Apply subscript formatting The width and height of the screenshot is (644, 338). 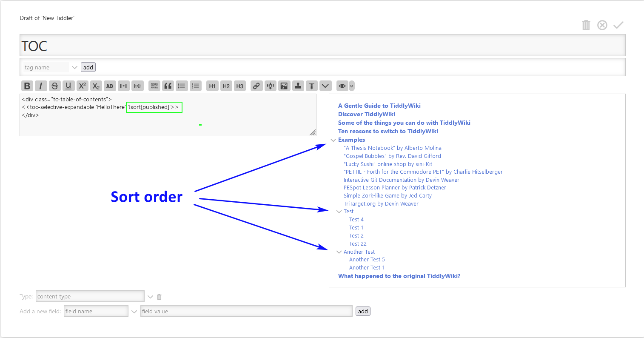tap(96, 86)
